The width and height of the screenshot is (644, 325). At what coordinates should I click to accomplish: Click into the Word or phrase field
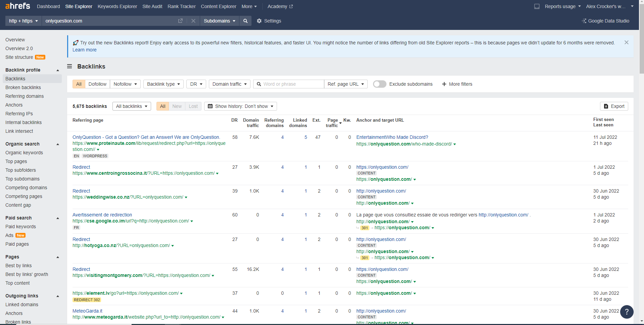[289, 84]
